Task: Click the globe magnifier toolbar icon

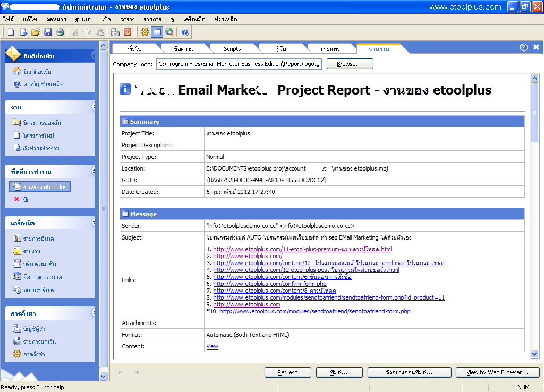Action: coord(169,32)
